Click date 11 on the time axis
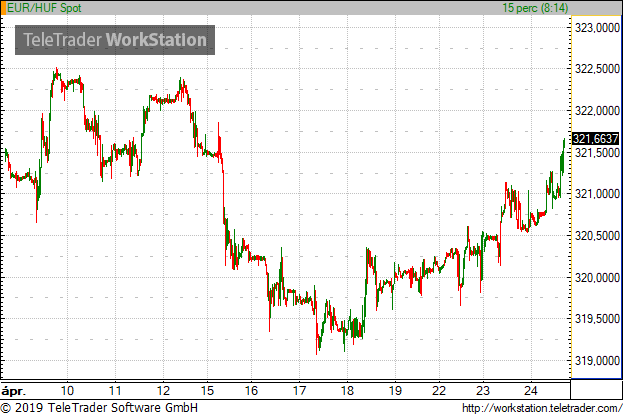The image size is (623, 417). click(115, 391)
